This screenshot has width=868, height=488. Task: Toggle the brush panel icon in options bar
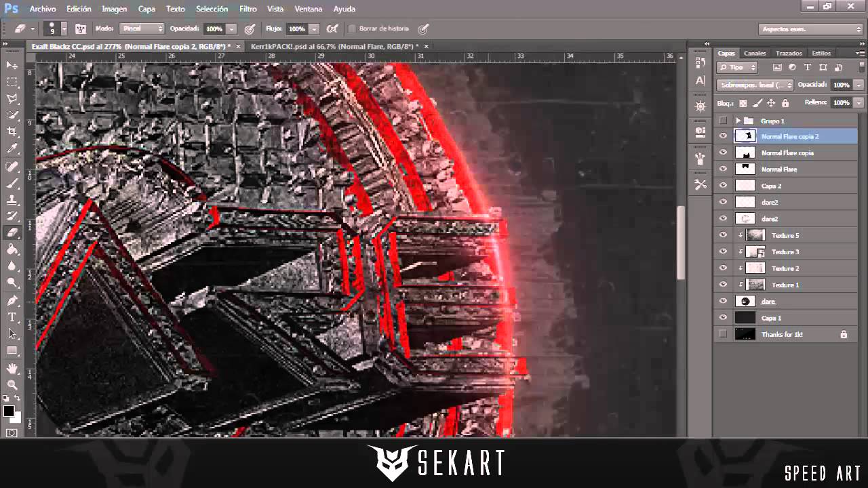pyautogui.click(x=81, y=29)
